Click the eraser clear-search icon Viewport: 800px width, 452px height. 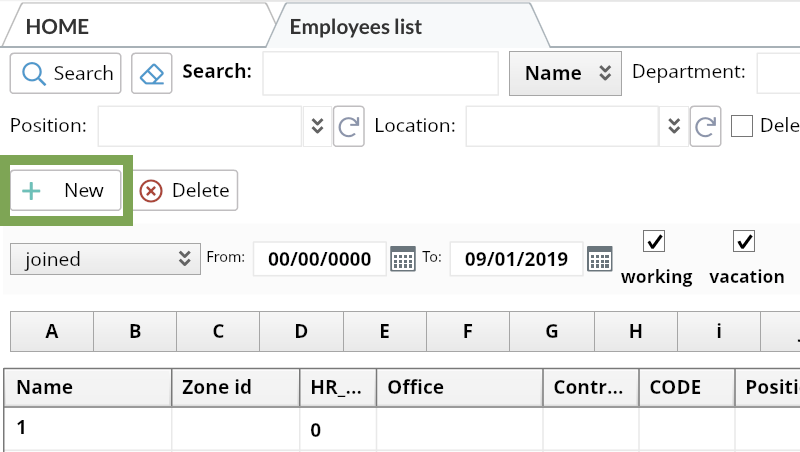(x=152, y=73)
